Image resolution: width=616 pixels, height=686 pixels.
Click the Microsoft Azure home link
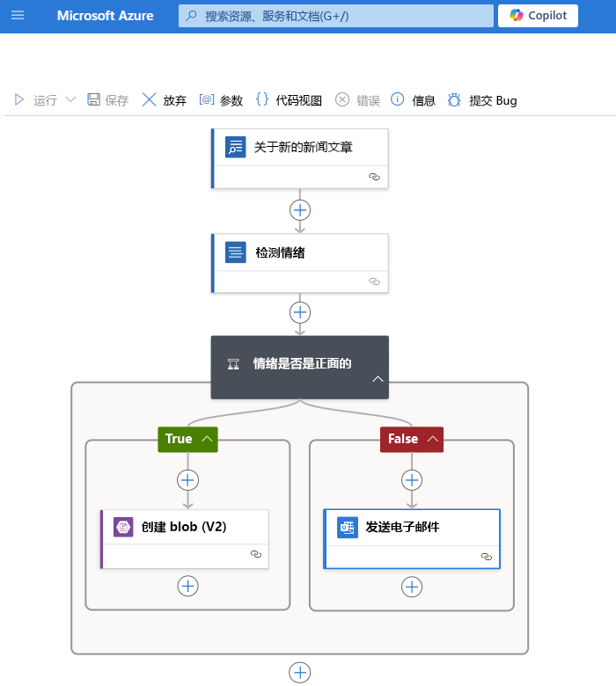pos(105,16)
